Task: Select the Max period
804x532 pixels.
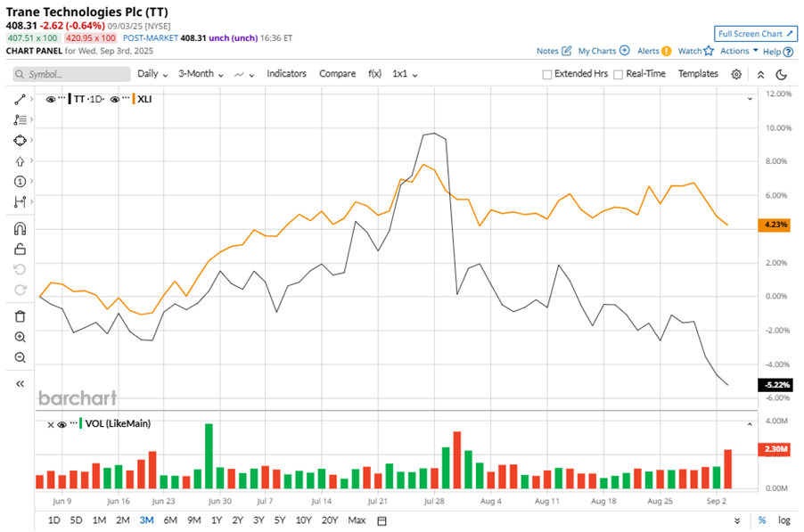Action: [357, 520]
